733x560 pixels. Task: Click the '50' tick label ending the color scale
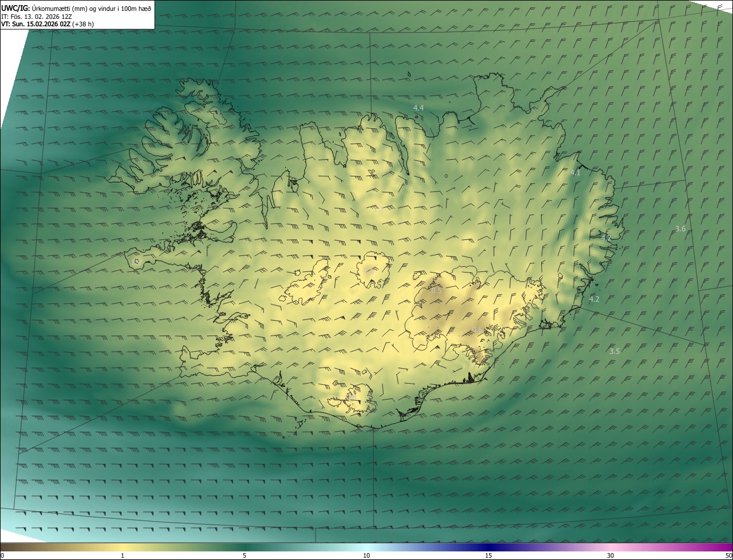[x=728, y=555]
